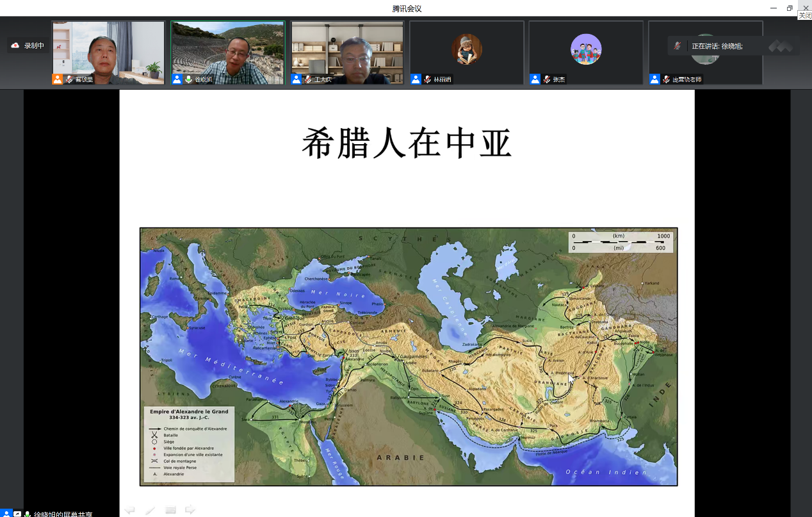The width and height of the screenshot is (812, 517).
Task: Click the map's km/mi scale bar
Action: [x=620, y=242]
